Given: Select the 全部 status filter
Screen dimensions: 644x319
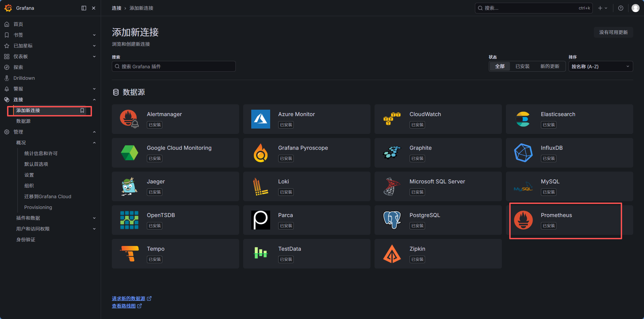Looking at the screenshot, I should [500, 66].
